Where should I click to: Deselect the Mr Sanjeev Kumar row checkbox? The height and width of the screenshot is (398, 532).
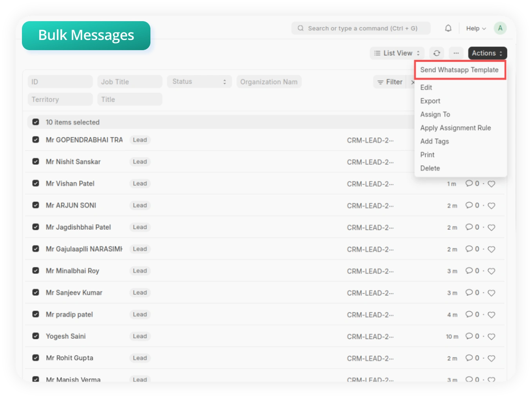[x=36, y=292]
